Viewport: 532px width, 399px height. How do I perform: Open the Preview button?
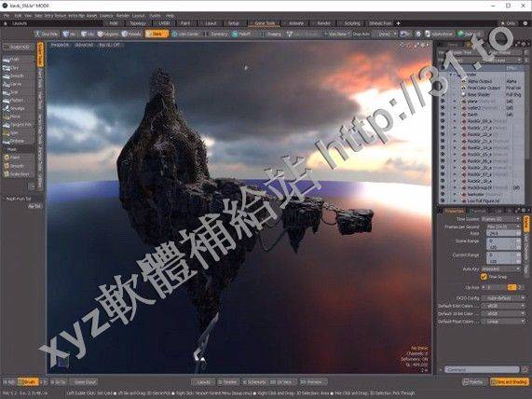[313, 382]
